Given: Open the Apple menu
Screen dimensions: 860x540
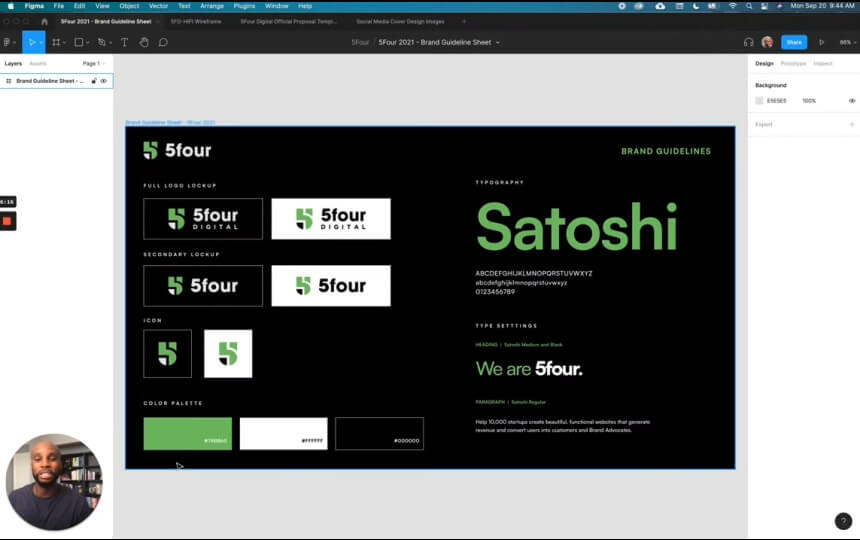Looking at the screenshot, I should (10, 6).
